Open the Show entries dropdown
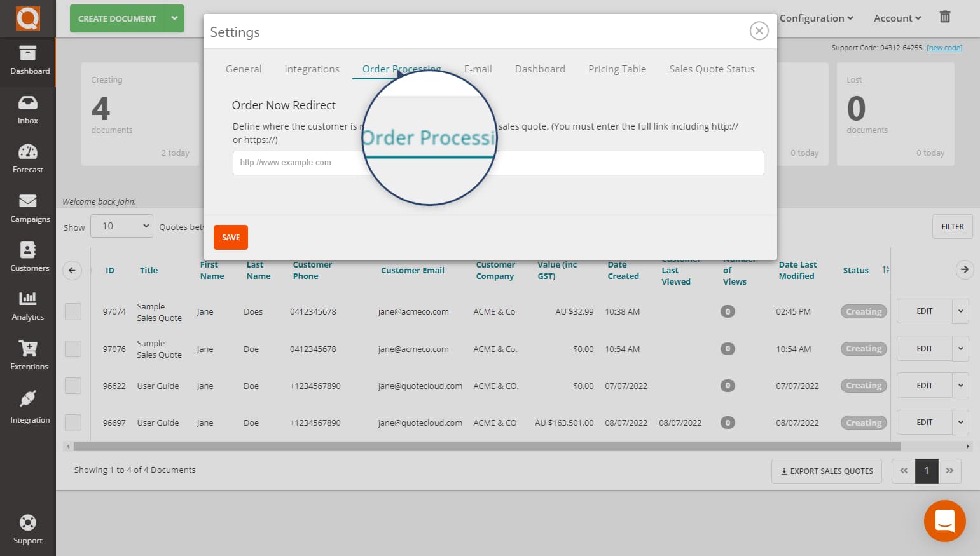The height and width of the screenshot is (556, 980). [x=121, y=226]
